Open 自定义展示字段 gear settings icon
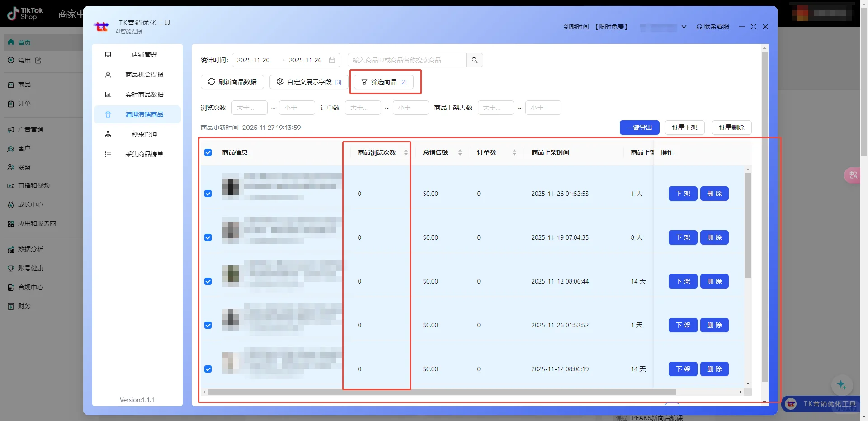 (x=280, y=82)
